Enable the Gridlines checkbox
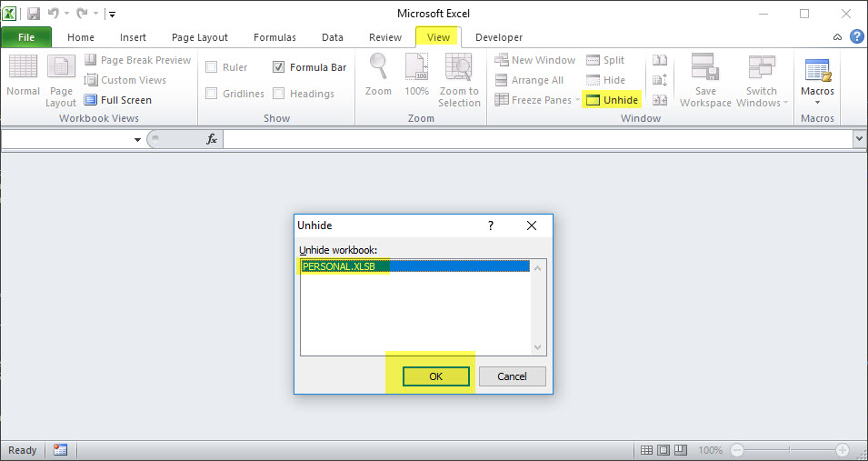The height and width of the screenshot is (461, 868). coord(212,93)
